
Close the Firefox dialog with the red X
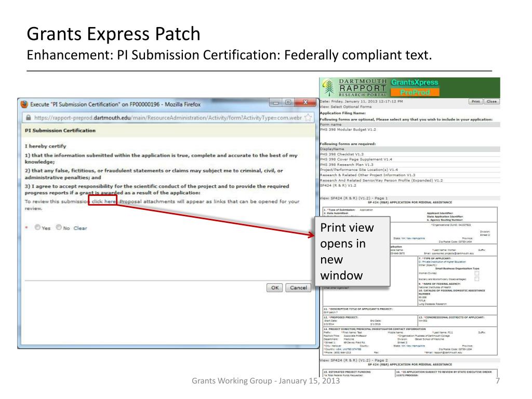305,102
